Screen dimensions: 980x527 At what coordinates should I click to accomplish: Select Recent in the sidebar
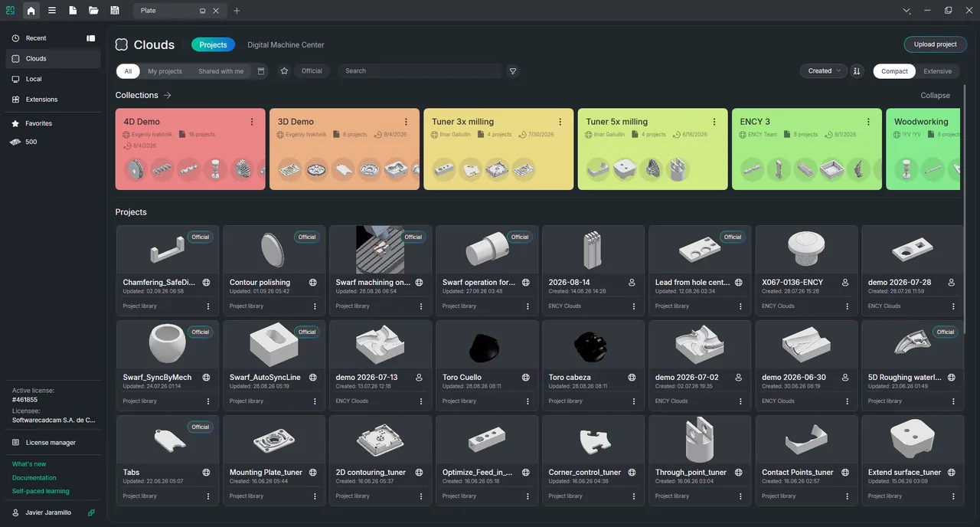pos(52,38)
